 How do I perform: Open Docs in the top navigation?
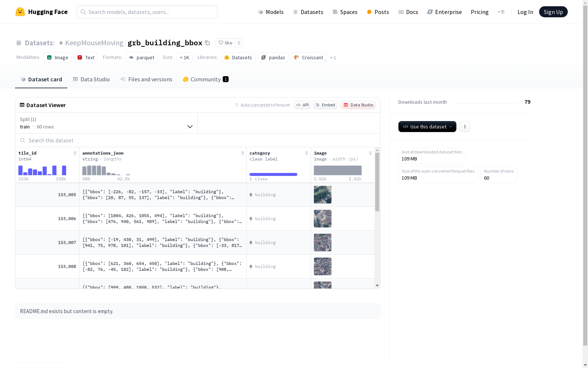[408, 12]
